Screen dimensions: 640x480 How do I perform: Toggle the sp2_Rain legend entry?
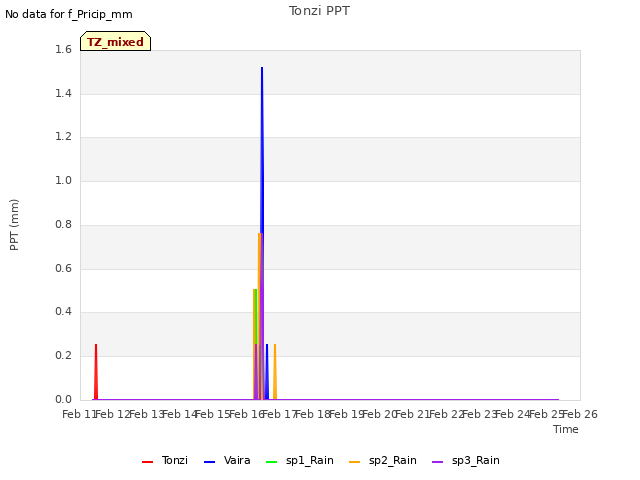(x=383, y=461)
